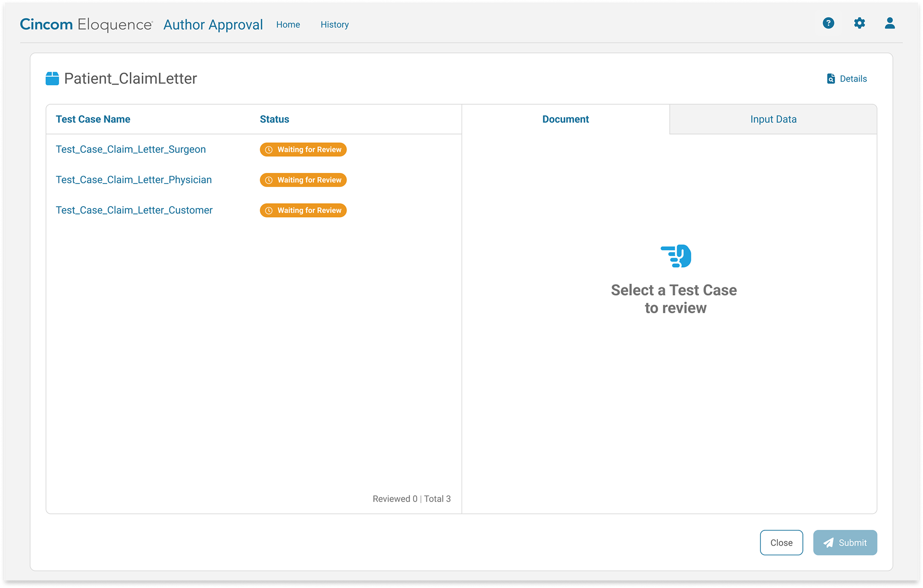Open Test_Case_Claim_Letter_Customer test case
Image resolution: width=923 pixels, height=588 pixels.
coord(134,210)
